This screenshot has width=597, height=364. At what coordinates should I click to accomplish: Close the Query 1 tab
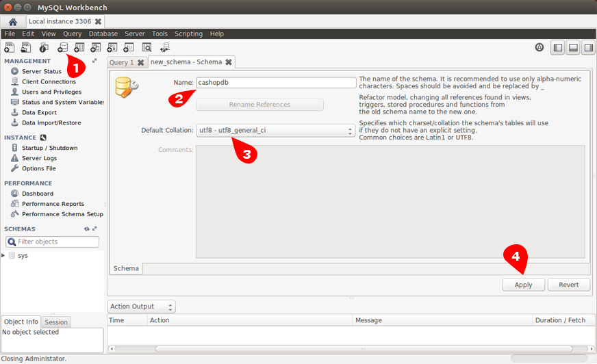point(141,62)
